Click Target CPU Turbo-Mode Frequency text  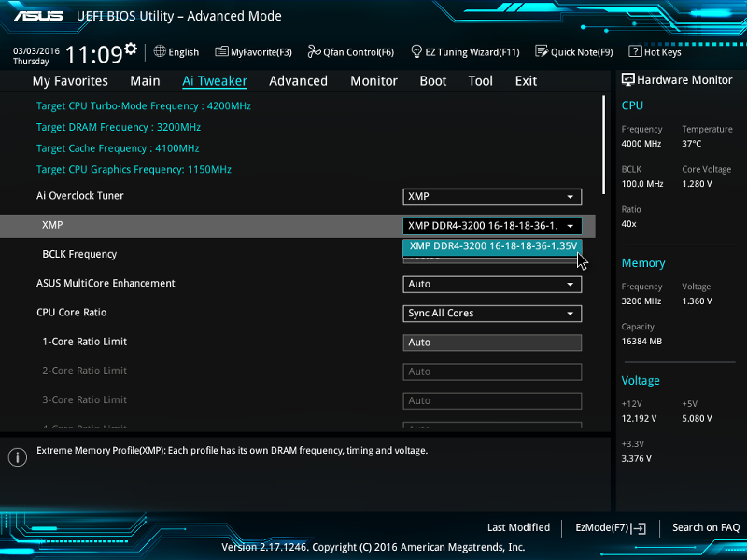click(x=144, y=106)
